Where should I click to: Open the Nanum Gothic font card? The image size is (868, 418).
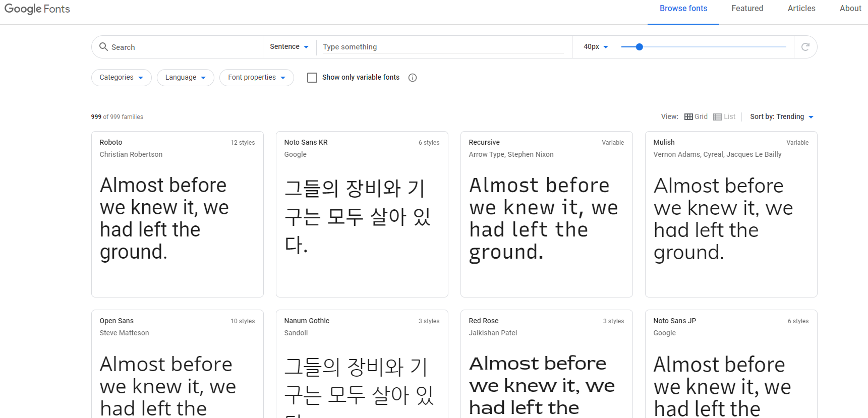point(362,364)
